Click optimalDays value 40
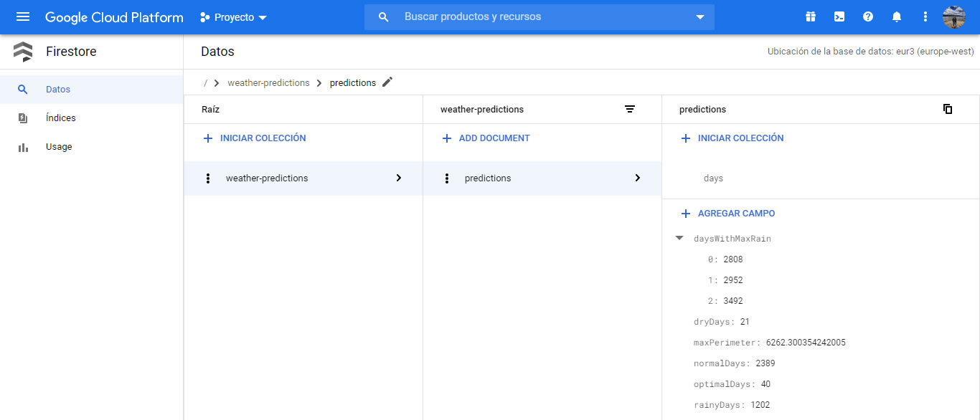The width and height of the screenshot is (980, 420). (x=765, y=384)
